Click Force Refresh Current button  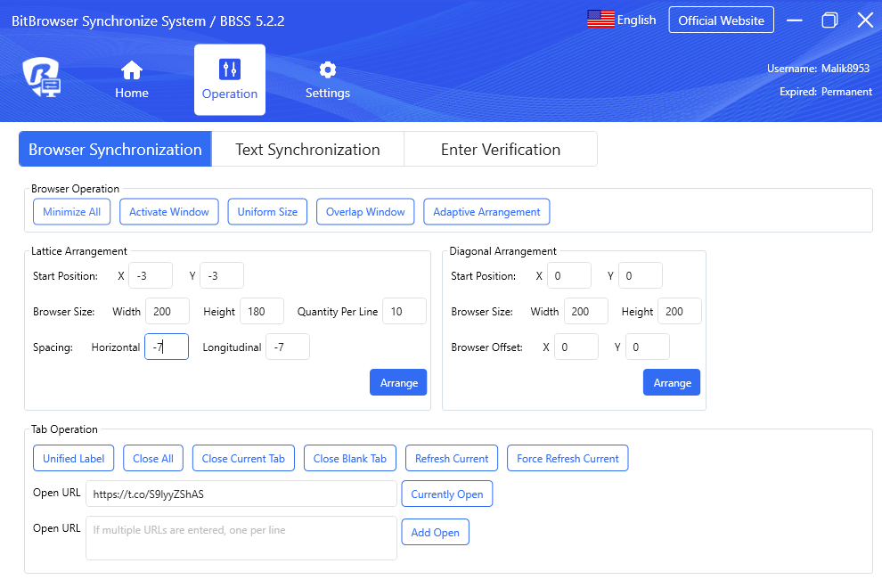(x=568, y=459)
